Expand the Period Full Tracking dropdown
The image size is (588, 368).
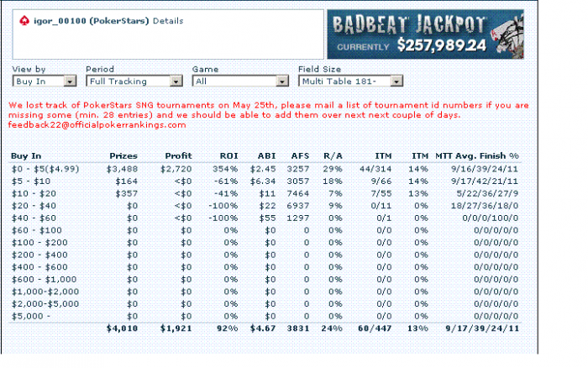click(x=134, y=81)
